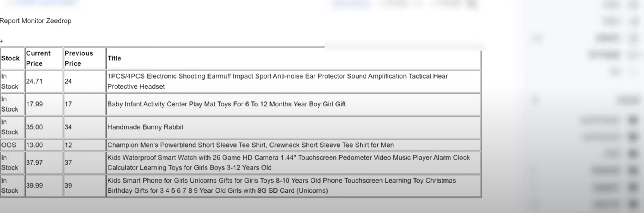Click the 37.97 current price cell
The height and width of the screenshot is (213, 644).
click(x=34, y=163)
